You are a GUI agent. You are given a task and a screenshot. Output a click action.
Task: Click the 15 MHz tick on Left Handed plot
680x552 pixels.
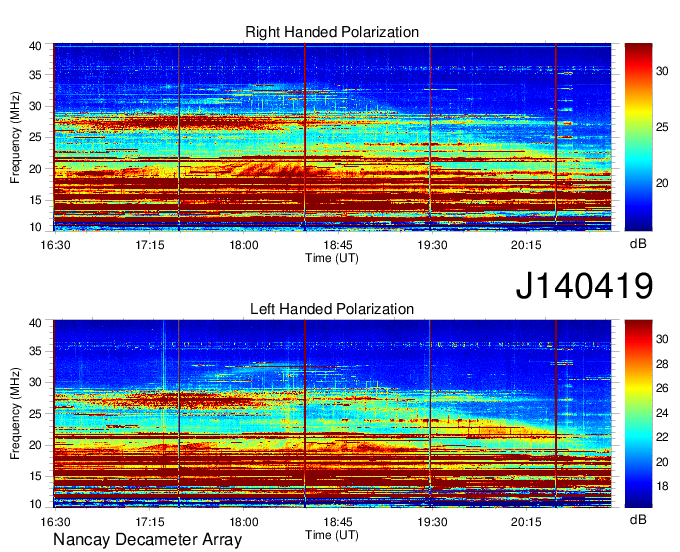coord(36,477)
